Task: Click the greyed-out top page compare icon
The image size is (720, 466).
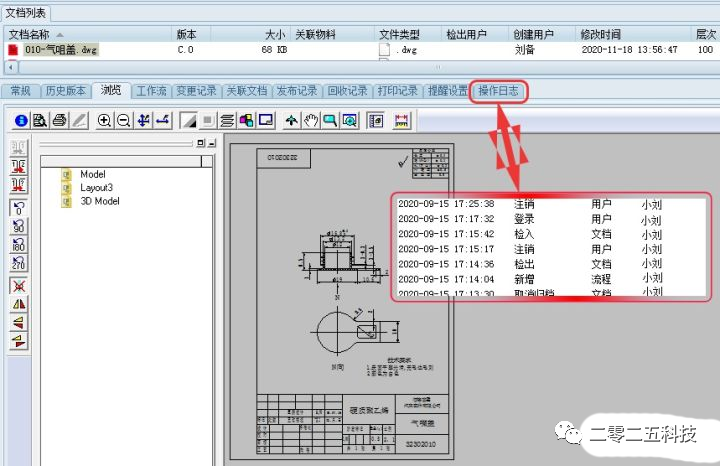Action: point(18,148)
